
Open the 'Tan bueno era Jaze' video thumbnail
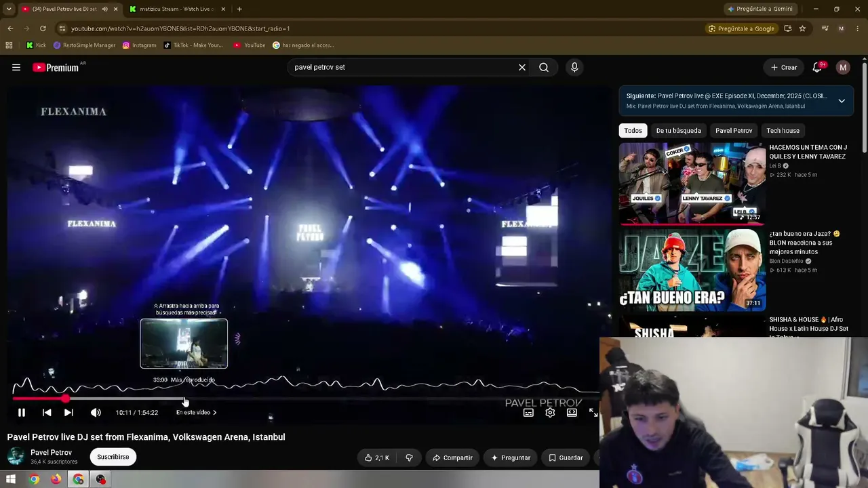(692, 270)
